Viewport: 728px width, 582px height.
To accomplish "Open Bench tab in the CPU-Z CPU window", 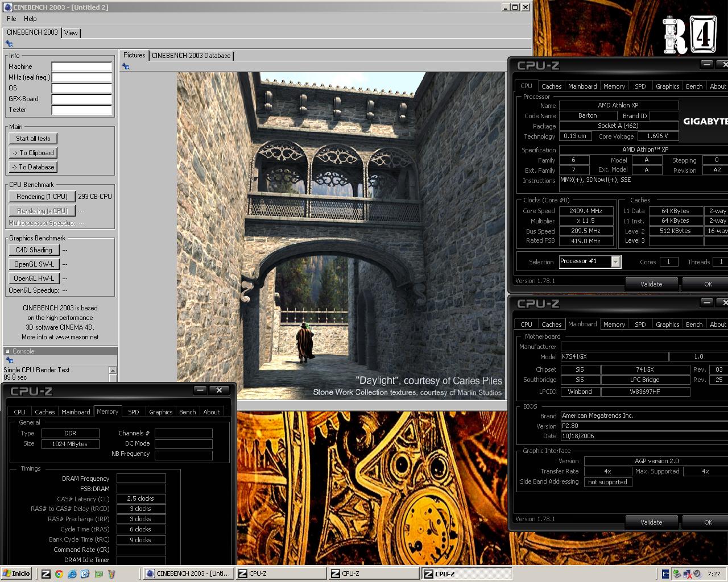I will [x=694, y=86].
